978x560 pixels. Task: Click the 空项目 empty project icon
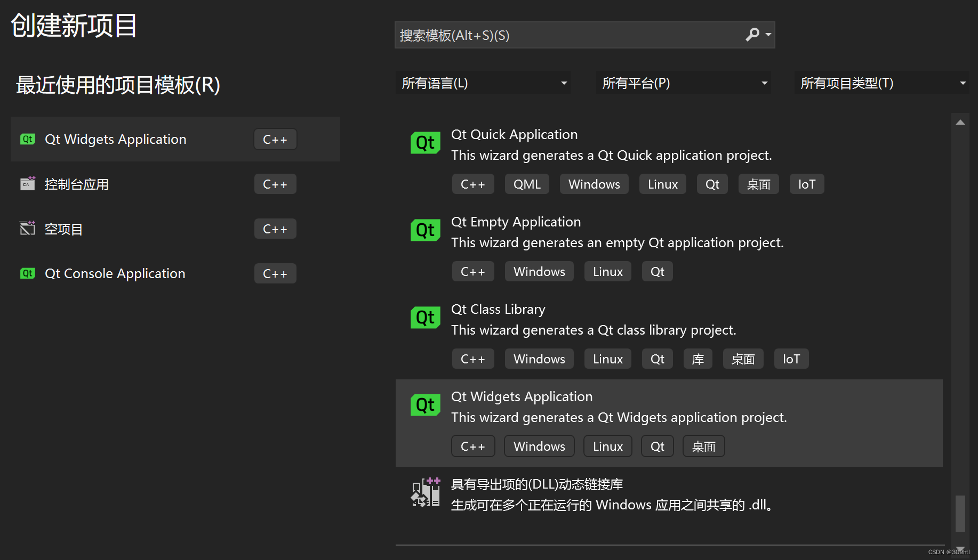click(27, 228)
